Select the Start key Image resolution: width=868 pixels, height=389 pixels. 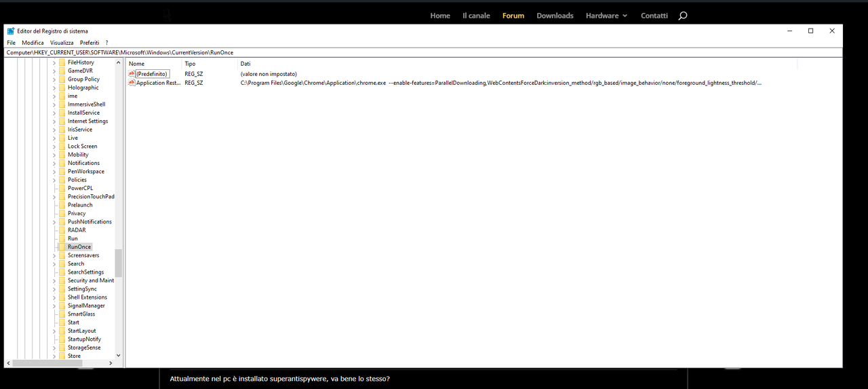tap(73, 322)
